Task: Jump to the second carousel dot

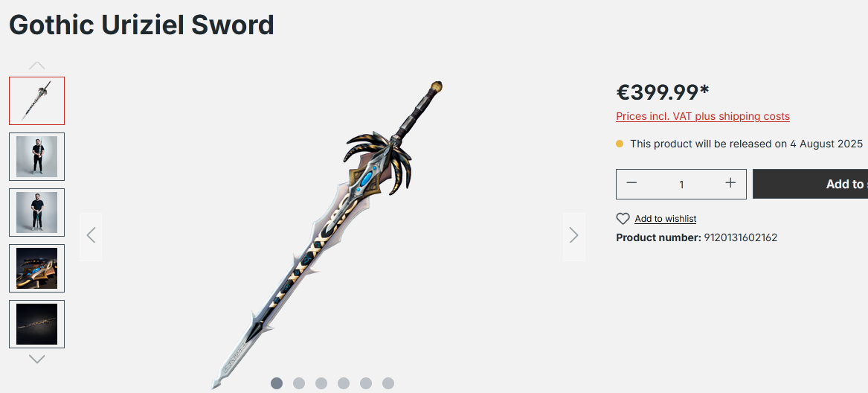Action: pos(299,383)
